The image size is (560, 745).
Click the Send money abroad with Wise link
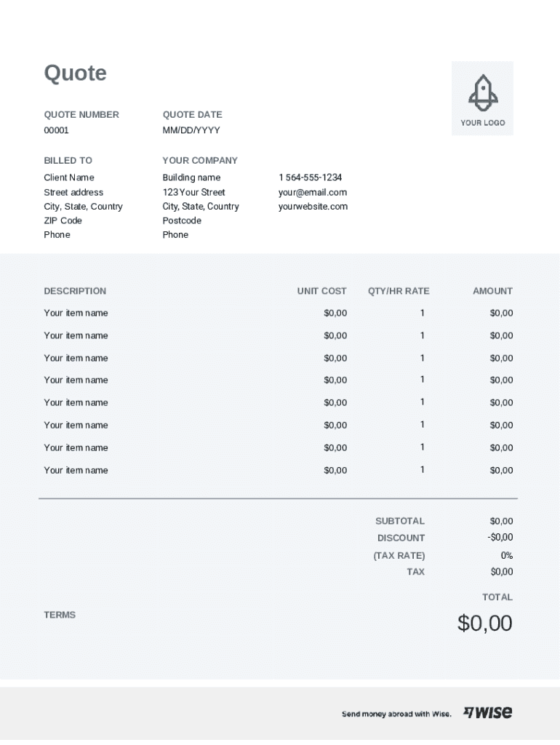point(396,714)
